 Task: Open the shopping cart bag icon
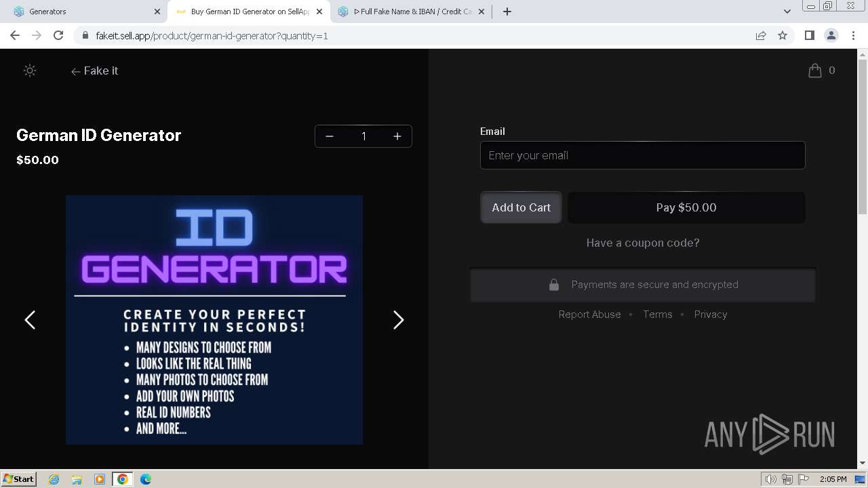tap(815, 70)
